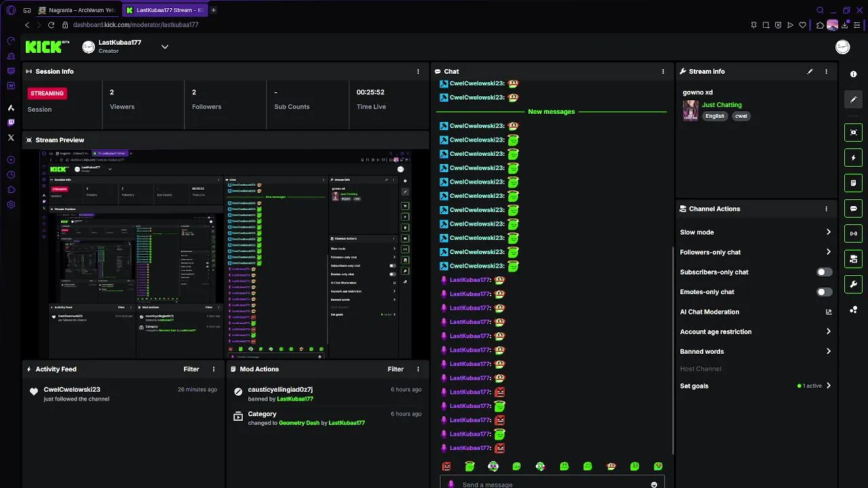Click causticyellingiad0z7j in Mod Actions
This screenshot has height=488, width=868.
(280, 390)
